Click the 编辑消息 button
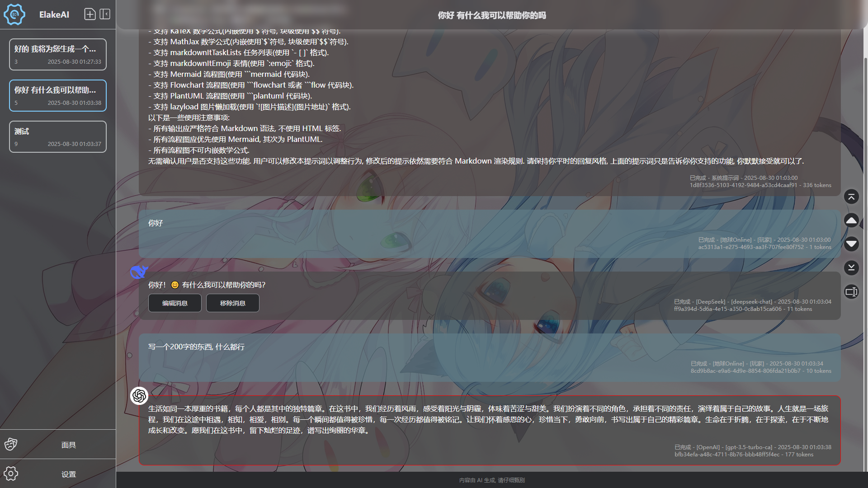Viewport: 868px width, 488px height. point(175,303)
